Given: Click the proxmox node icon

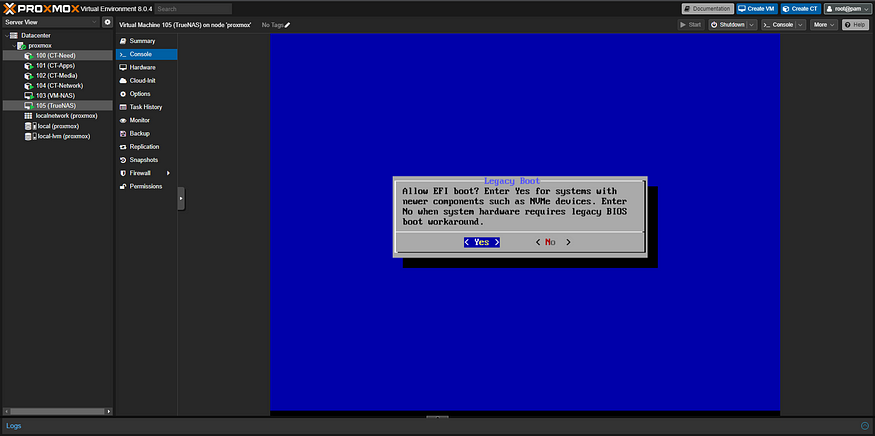Looking at the screenshot, I should (x=21, y=46).
